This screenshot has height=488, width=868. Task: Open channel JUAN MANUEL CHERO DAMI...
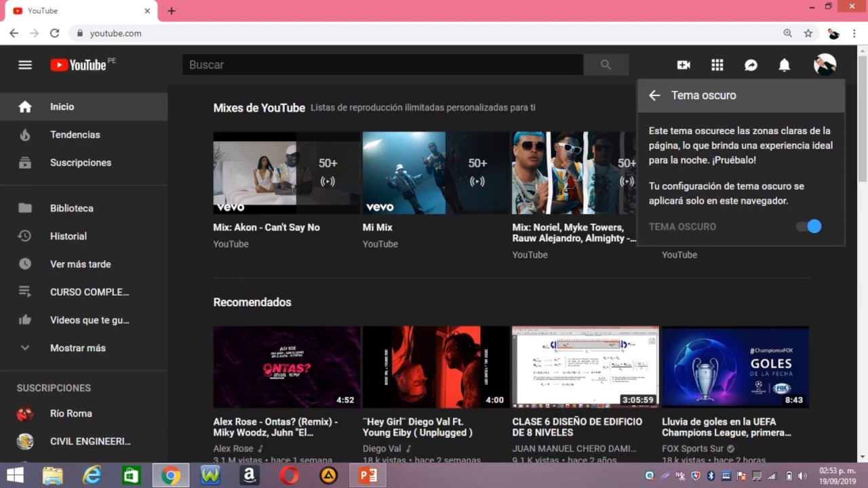pos(574,449)
